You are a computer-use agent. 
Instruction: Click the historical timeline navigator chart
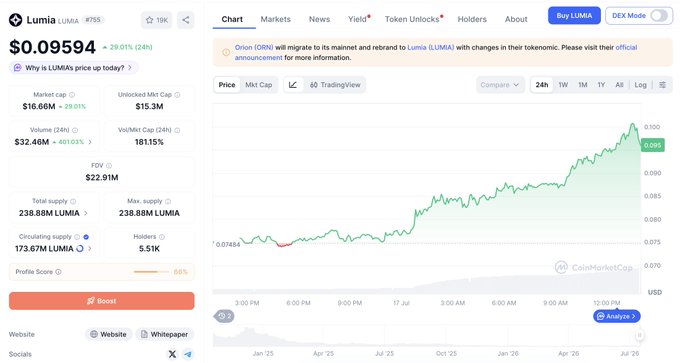[426, 337]
